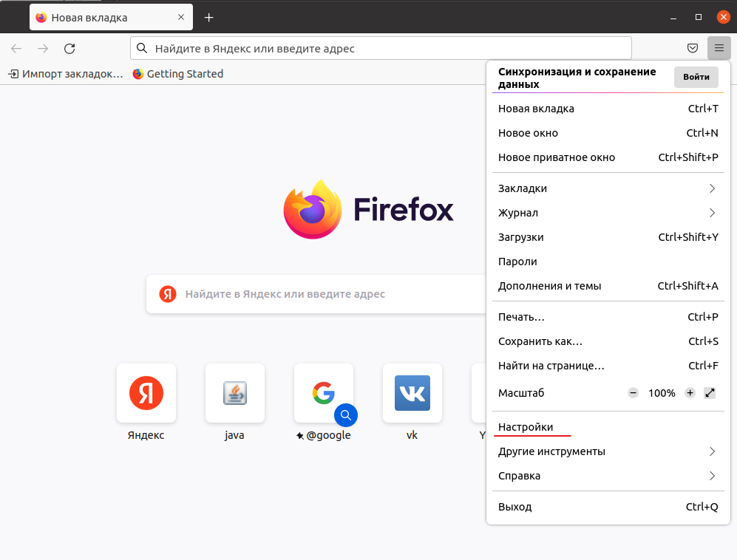737x560 pixels.
Task: Reset zoom by clicking 100% value
Action: click(x=662, y=393)
